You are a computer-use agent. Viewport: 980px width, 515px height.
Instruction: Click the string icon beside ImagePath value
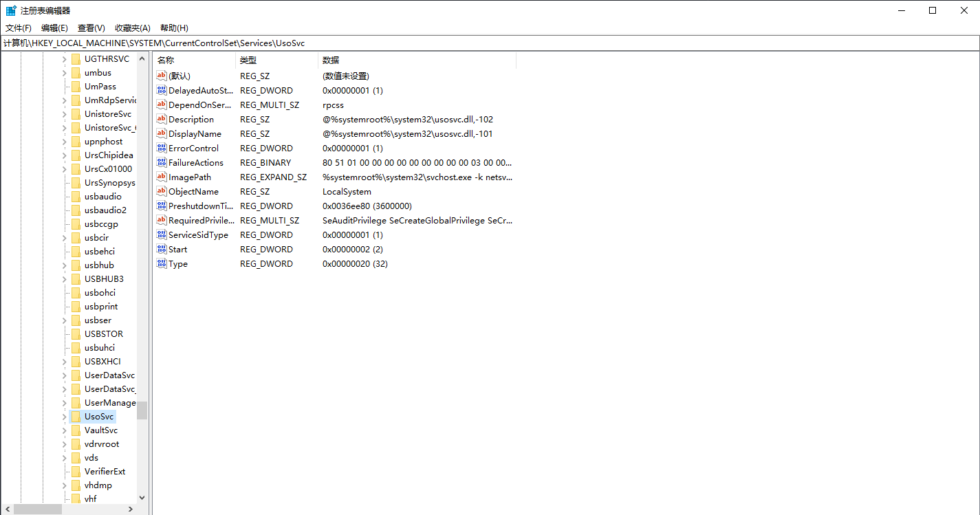(162, 177)
